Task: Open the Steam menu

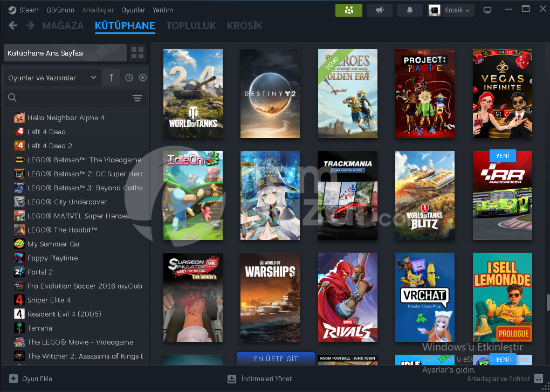Action: [x=29, y=10]
